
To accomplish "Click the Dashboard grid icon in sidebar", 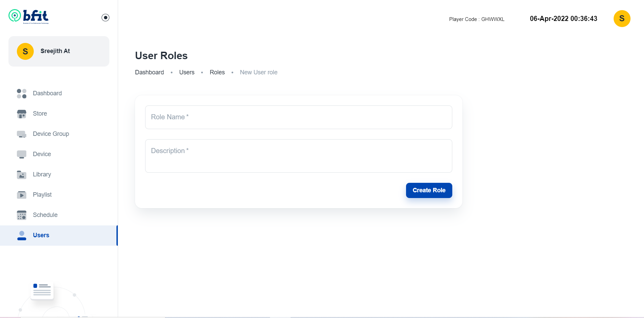I will (x=22, y=94).
